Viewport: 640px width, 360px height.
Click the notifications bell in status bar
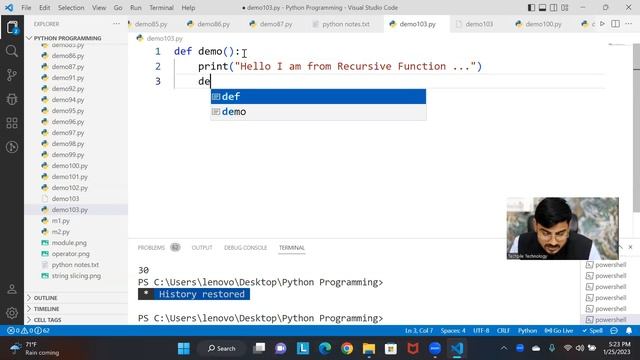click(629, 331)
